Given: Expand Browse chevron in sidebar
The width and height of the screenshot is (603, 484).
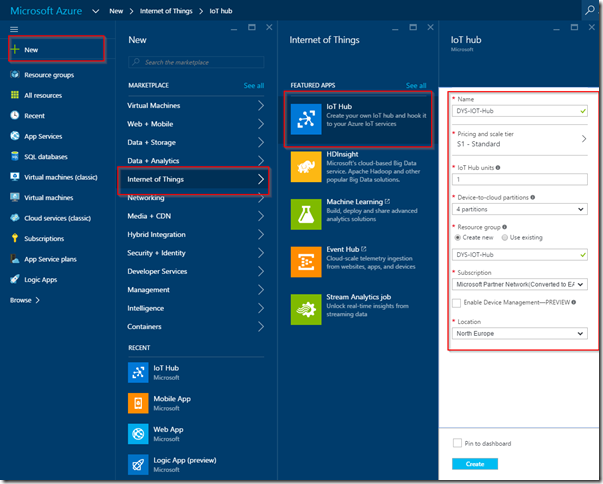Looking at the screenshot, I should click(37, 300).
